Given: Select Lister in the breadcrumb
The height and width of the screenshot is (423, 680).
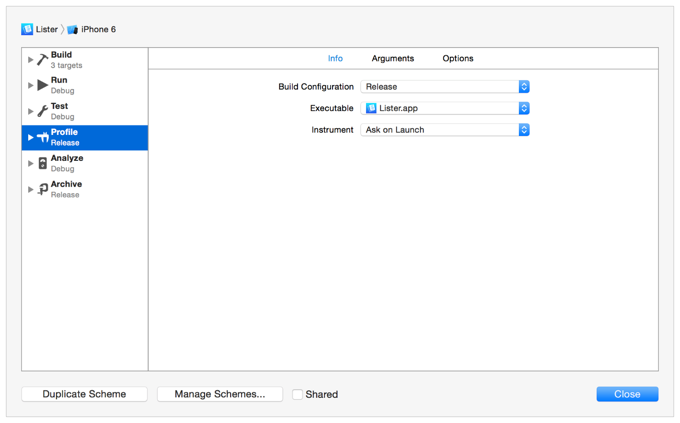Looking at the screenshot, I should [46, 29].
